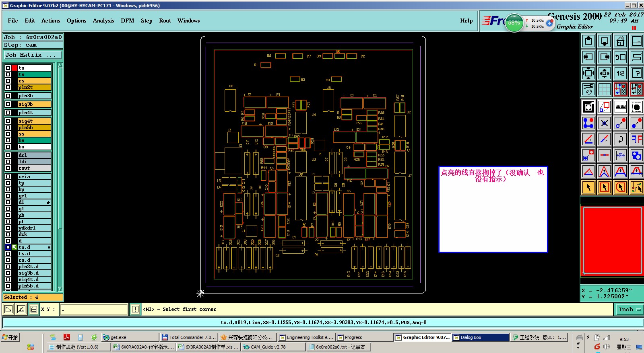Open the File menu
This screenshot has width=644, height=353.
coord(13,21)
